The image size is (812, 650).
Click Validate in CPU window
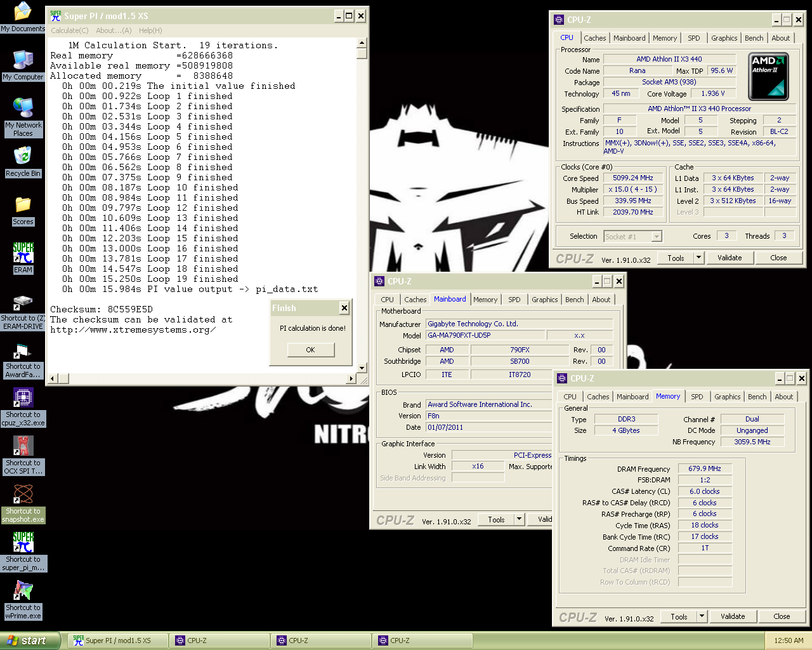click(730, 258)
